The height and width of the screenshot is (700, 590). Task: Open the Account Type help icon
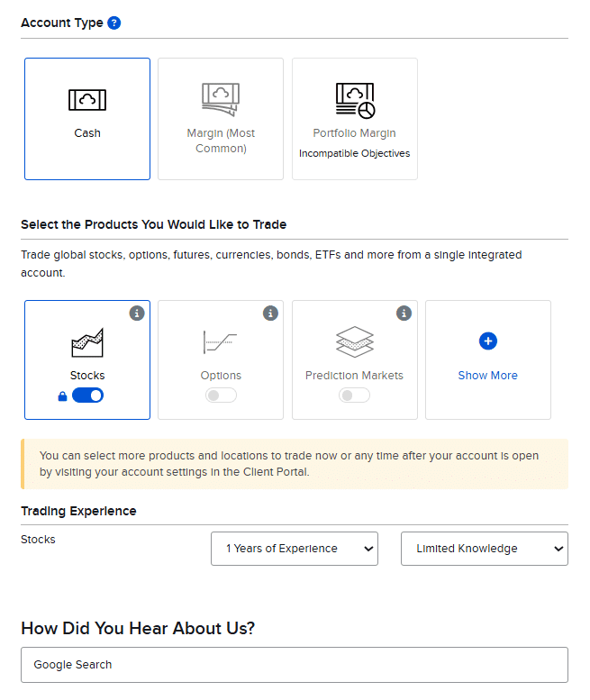114,23
